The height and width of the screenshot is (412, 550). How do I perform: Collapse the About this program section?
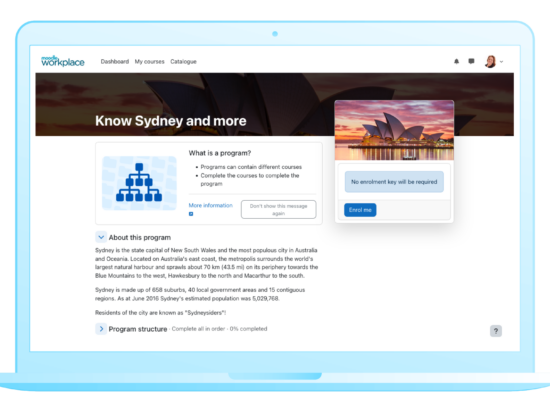(101, 237)
